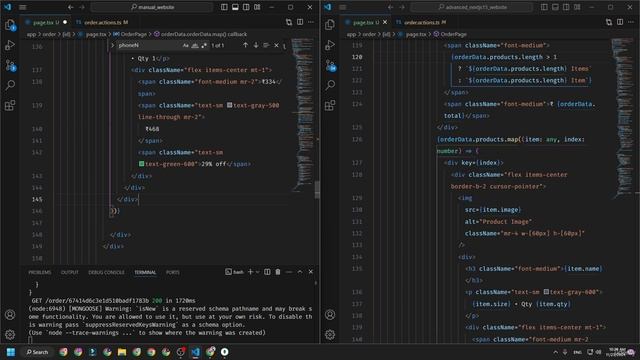Open Accounts menu in left VS Code window
The width and height of the screenshot is (640, 360).
pos(10,315)
